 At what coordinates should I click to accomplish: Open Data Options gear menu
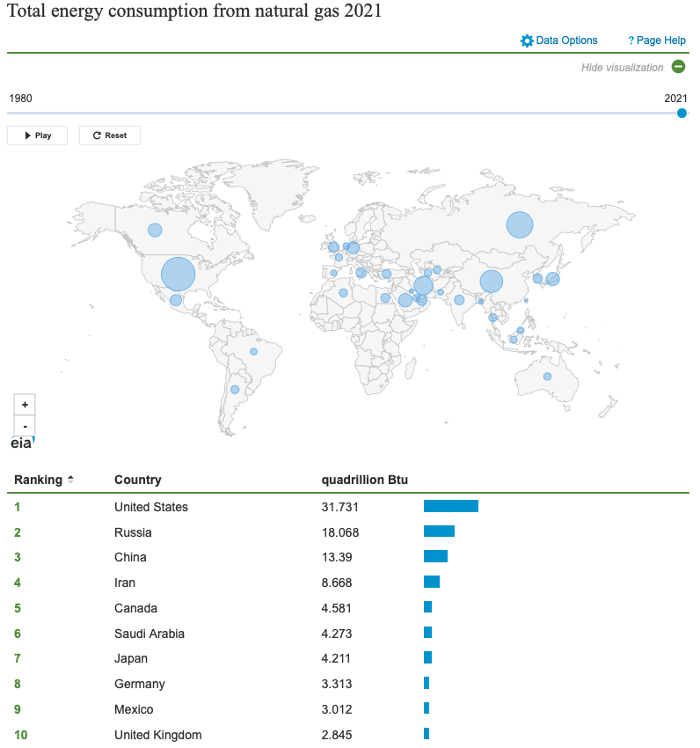[558, 40]
